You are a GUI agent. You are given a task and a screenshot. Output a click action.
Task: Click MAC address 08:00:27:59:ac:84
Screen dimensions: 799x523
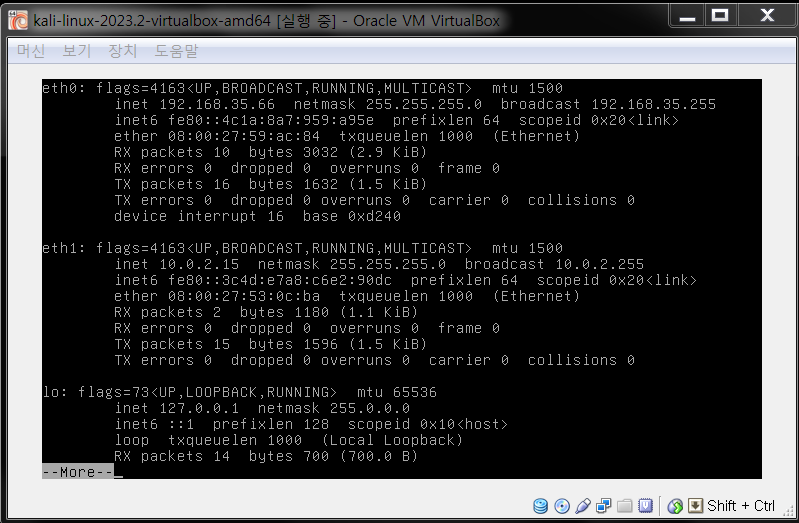(244, 136)
